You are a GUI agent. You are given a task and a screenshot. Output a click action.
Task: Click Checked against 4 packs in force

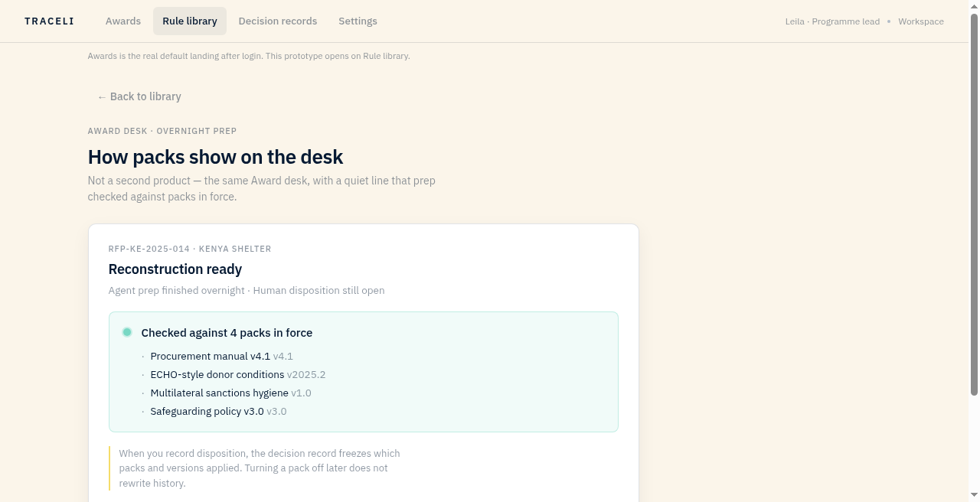click(x=227, y=333)
